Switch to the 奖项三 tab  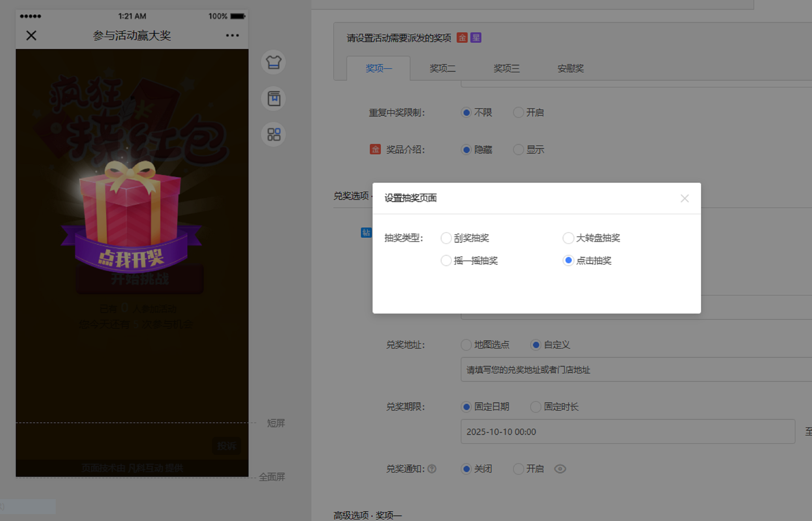tap(506, 68)
